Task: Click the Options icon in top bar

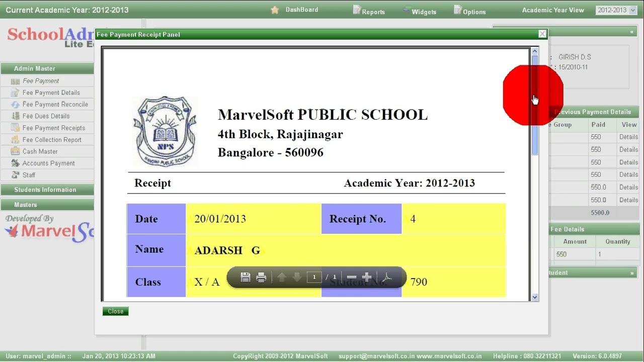Action: pyautogui.click(x=457, y=10)
